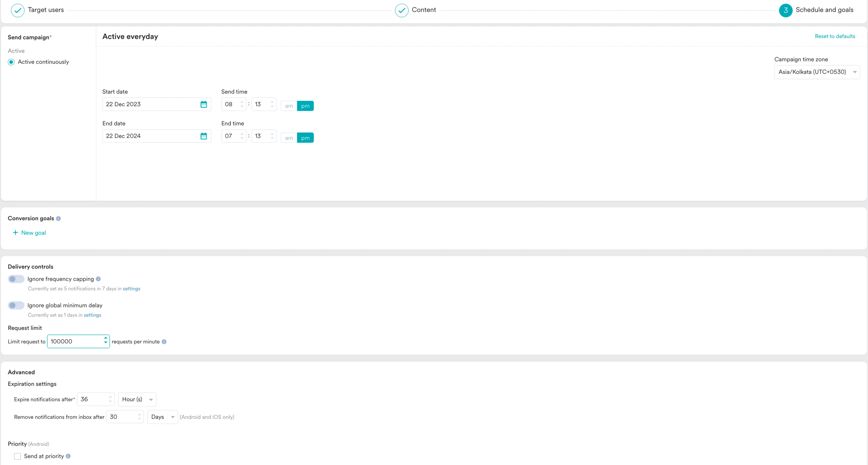Click the requests per minute info icon
The image size is (868, 465).
pos(164,342)
